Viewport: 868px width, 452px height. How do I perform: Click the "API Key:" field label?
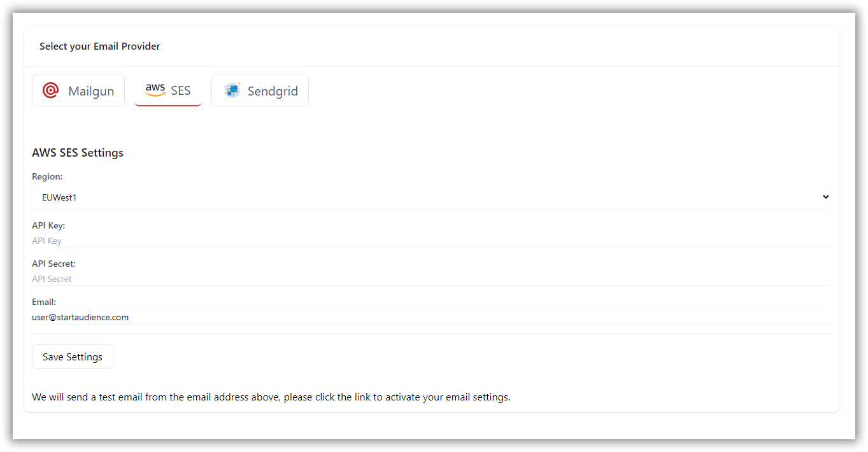click(48, 225)
